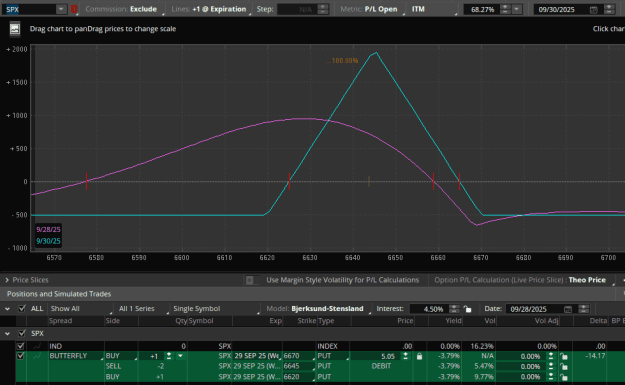Adjust Vol Adj stepper on 6645 row

tap(551, 366)
